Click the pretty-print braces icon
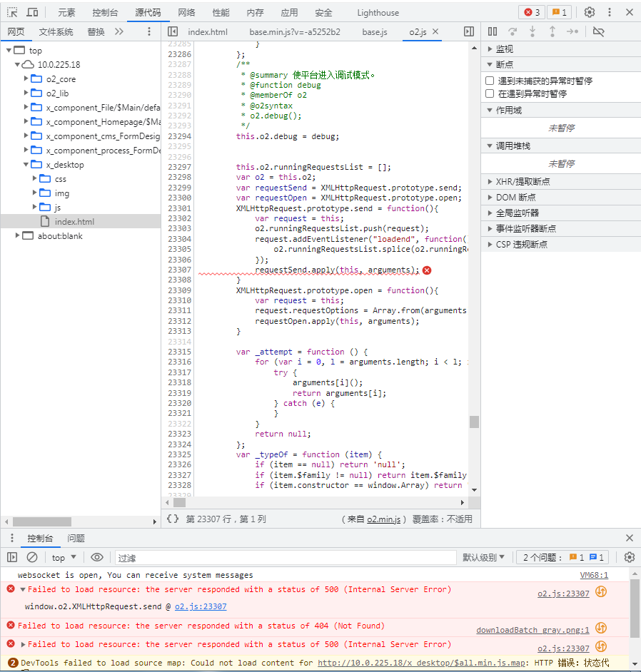641x672 pixels. 172,519
